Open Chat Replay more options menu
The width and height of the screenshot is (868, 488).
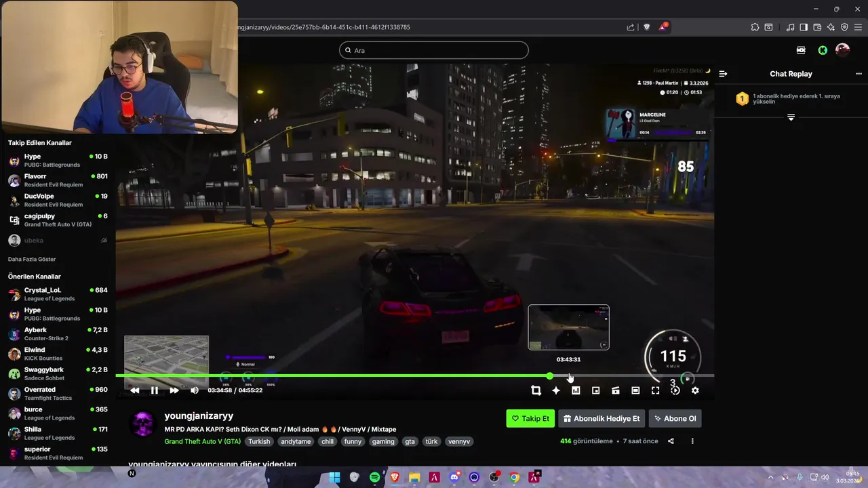(859, 74)
